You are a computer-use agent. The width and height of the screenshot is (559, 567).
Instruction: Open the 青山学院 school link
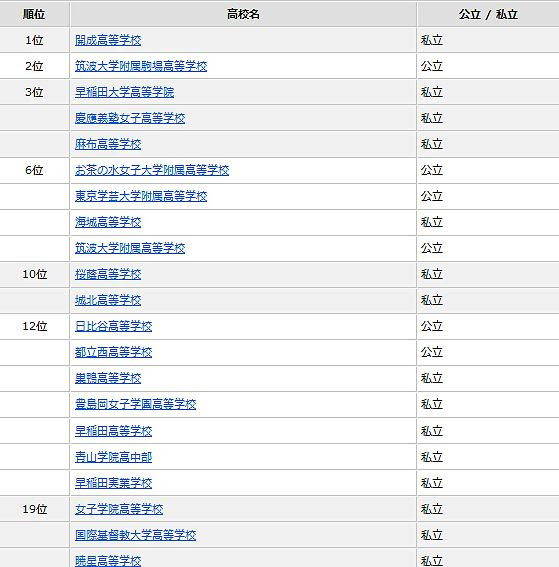point(114,457)
